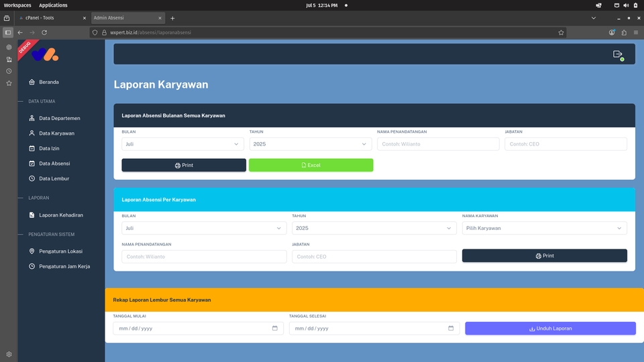This screenshot has width=644, height=362.
Task: Click the tracking protection shield icon
Action: (x=95, y=32)
